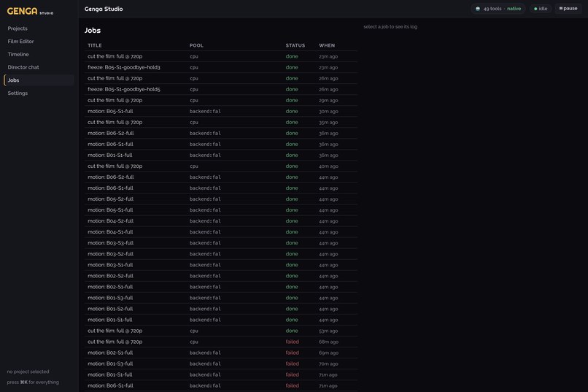588x392 pixels.
Task: Select done 'motion: B06-S1-full' from 44m ago
Action: click(x=221, y=188)
